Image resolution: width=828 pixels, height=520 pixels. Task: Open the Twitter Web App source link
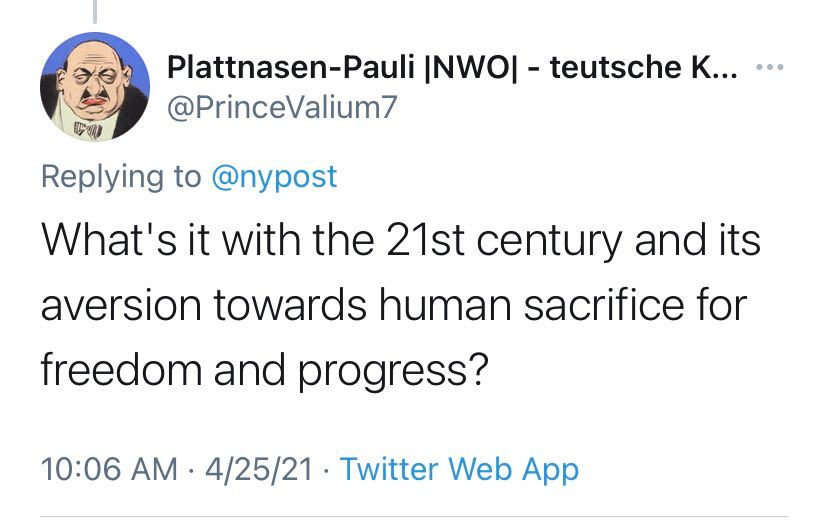459,468
